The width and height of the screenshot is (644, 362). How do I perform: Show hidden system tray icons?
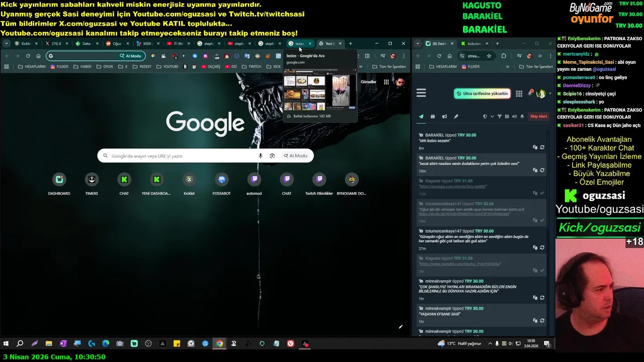490,344
